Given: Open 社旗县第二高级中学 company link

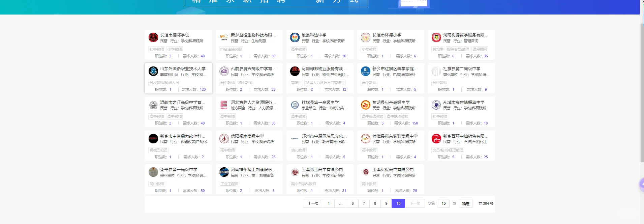Looking at the screenshot, I should tap(462, 69).
